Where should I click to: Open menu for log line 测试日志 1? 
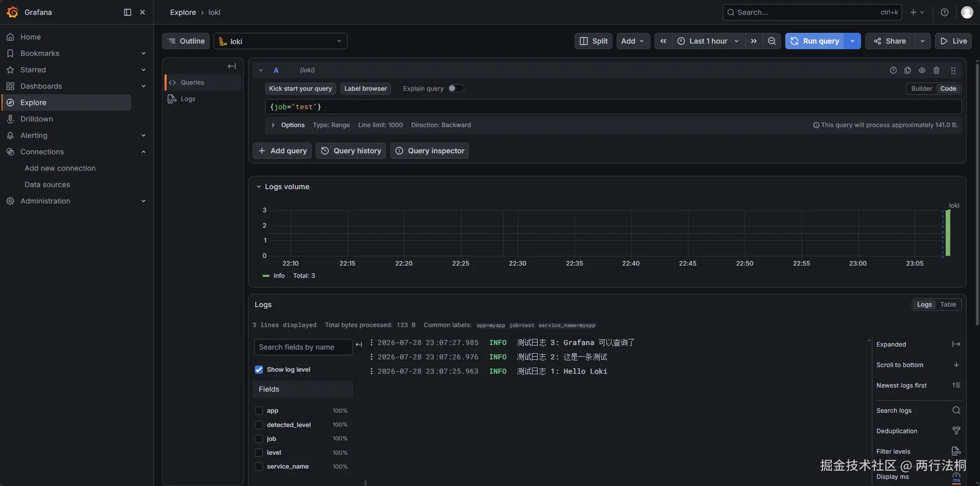[x=372, y=371]
